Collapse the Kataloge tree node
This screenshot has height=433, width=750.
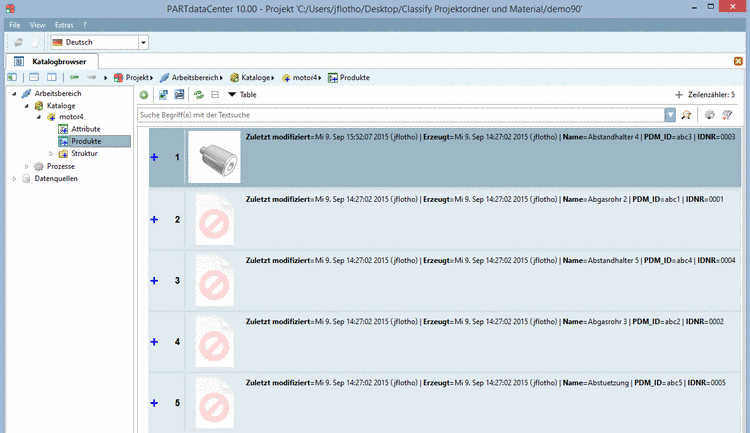(27, 106)
